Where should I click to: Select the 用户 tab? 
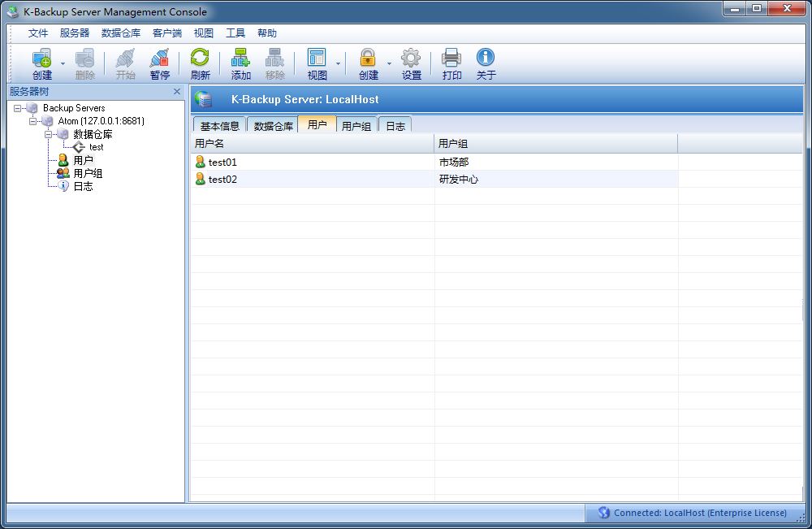(x=317, y=124)
